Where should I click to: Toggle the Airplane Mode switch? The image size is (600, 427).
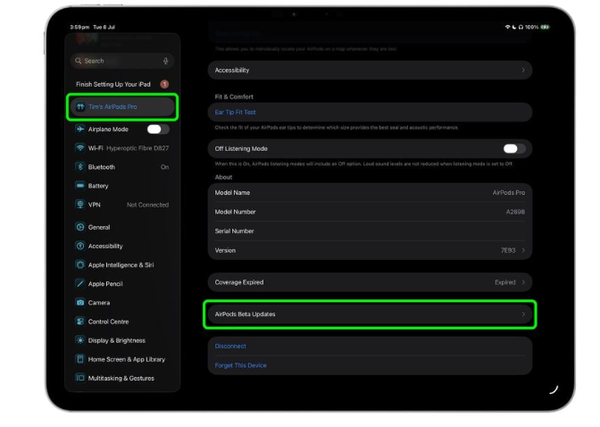point(158,129)
